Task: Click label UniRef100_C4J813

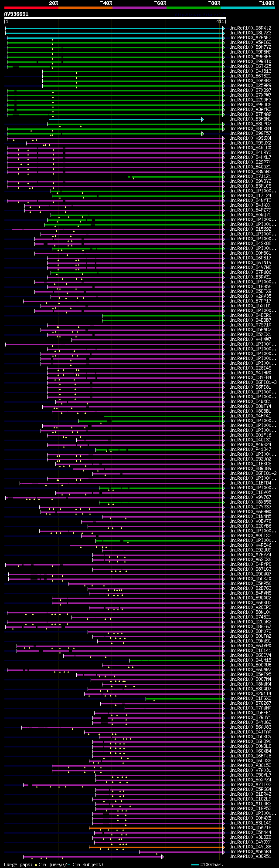Action: [x=250, y=71]
